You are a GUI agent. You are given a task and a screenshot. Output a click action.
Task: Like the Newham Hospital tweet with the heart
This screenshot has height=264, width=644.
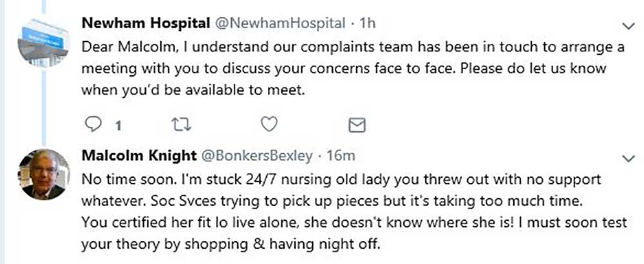point(271,124)
